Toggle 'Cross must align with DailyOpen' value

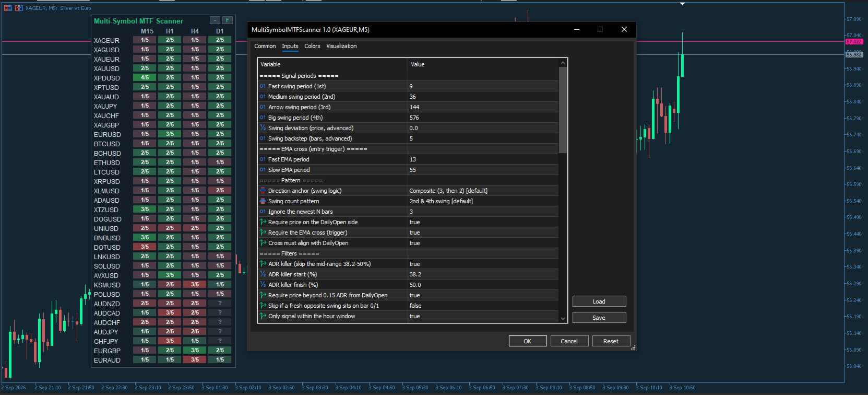pyautogui.click(x=483, y=243)
